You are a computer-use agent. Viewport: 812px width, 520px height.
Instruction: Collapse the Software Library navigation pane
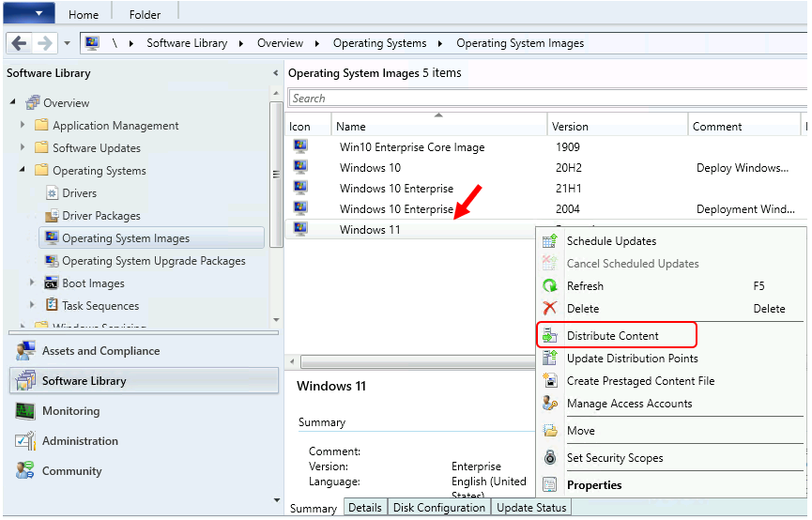(275, 73)
